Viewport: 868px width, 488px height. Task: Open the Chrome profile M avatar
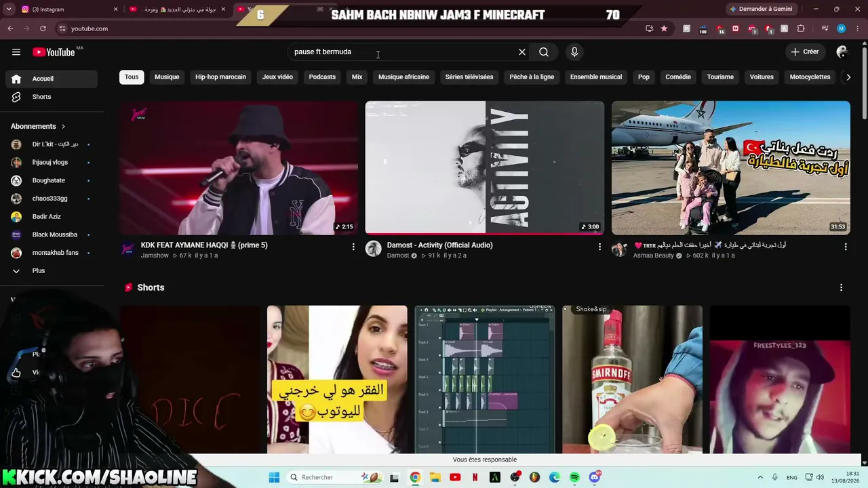tap(842, 28)
